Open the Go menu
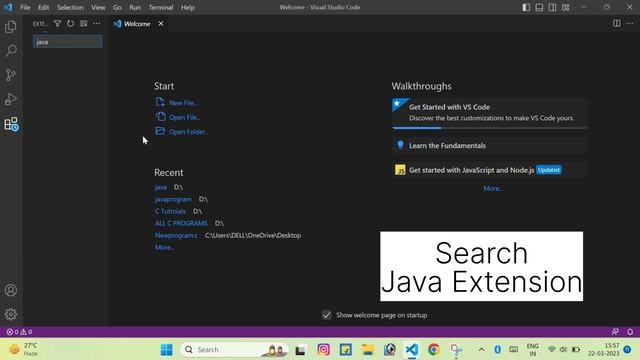The height and width of the screenshot is (360, 640). click(117, 7)
